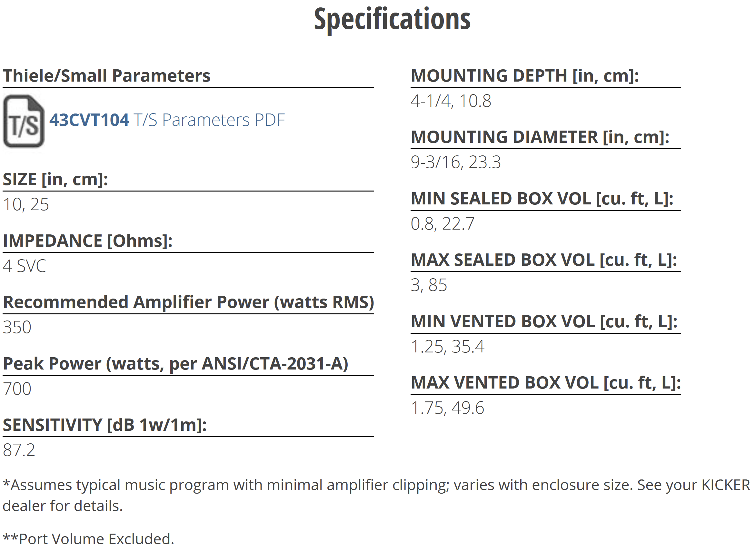This screenshot has width=756, height=552.
Task: Click the IMPEDANCE [Ohms] label
Action: [x=87, y=241]
